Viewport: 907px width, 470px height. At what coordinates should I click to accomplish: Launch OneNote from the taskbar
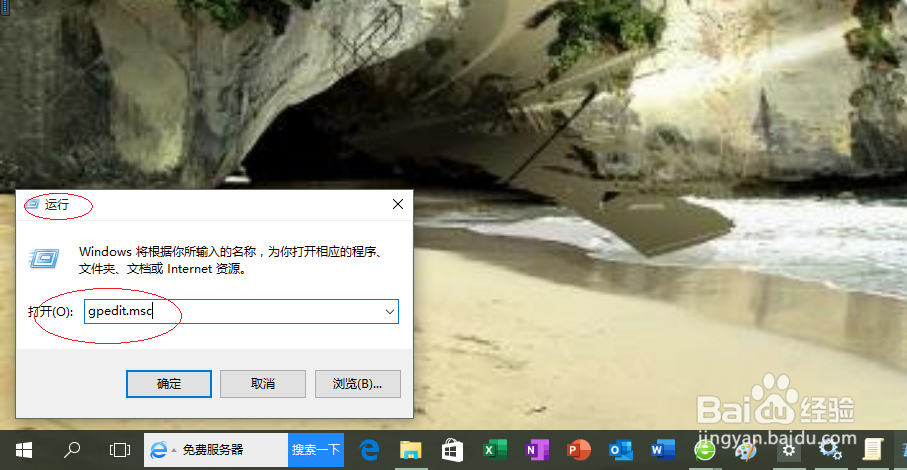pyautogui.click(x=536, y=450)
